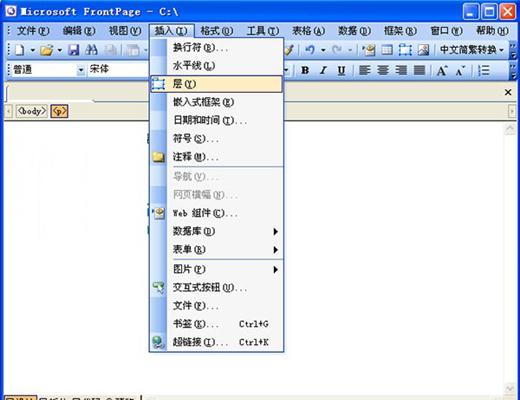This screenshot has width=520, height=400.
Task: Toggle Italic formatting button
Action: tap(323, 70)
